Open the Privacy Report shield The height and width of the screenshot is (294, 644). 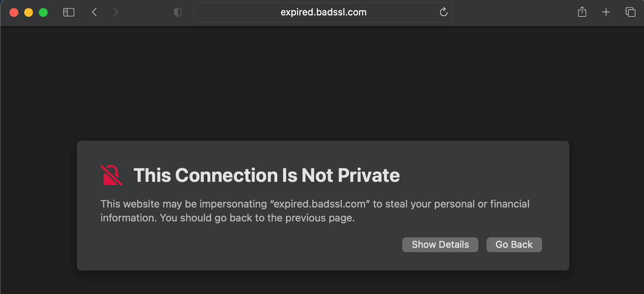click(x=177, y=12)
